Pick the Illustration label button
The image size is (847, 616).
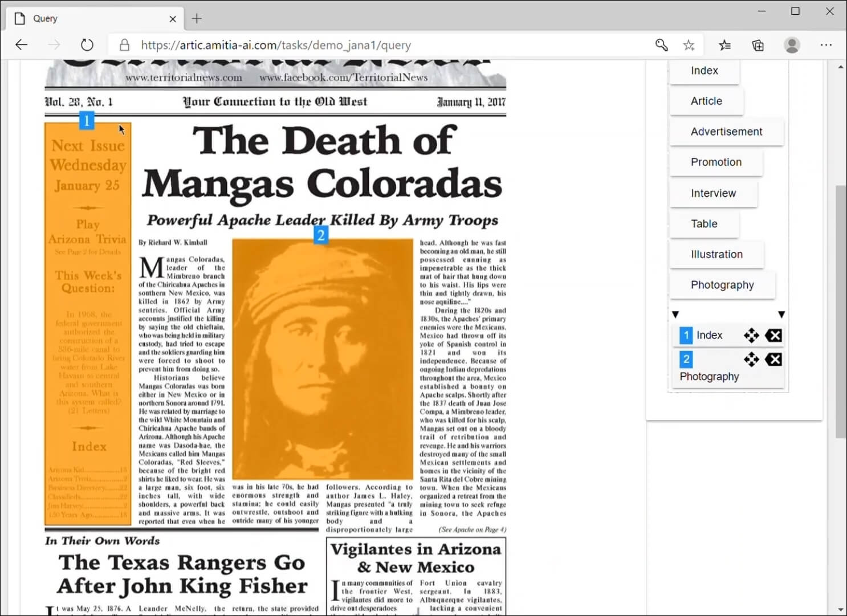pyautogui.click(x=716, y=255)
